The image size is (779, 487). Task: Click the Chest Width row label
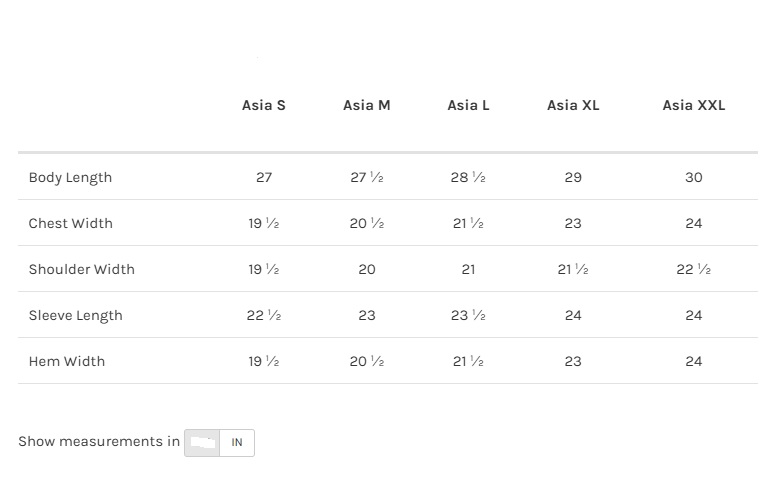tap(70, 223)
